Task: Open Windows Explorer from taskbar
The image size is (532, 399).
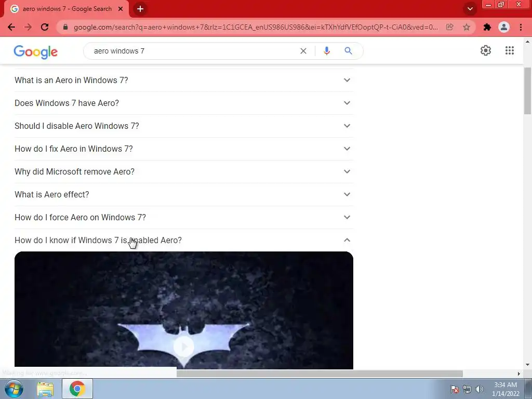Action: (46, 389)
